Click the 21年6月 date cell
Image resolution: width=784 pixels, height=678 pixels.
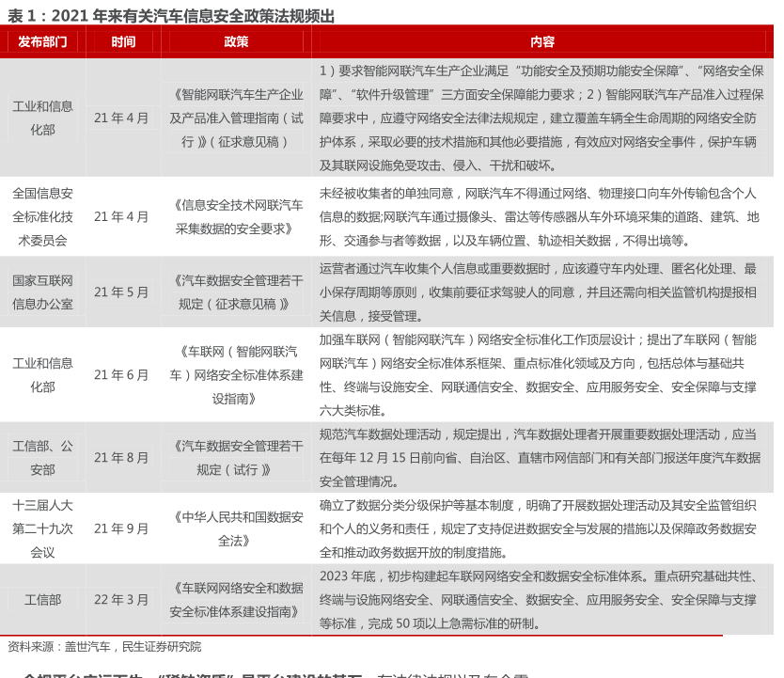pyautogui.click(x=121, y=375)
